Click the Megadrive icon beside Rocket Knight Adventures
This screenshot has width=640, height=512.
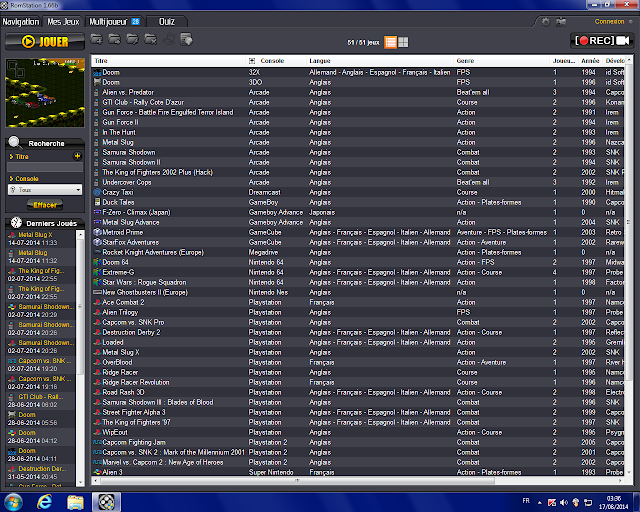[97, 252]
